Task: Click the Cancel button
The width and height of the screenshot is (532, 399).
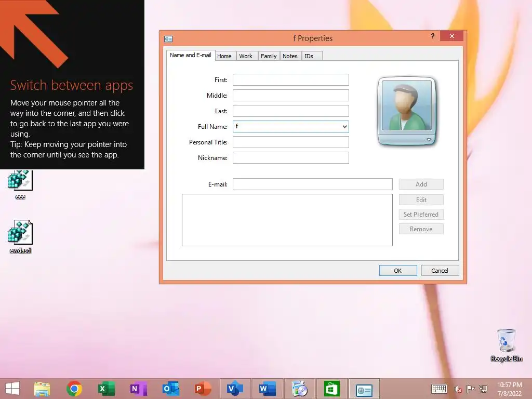Action: 440,270
